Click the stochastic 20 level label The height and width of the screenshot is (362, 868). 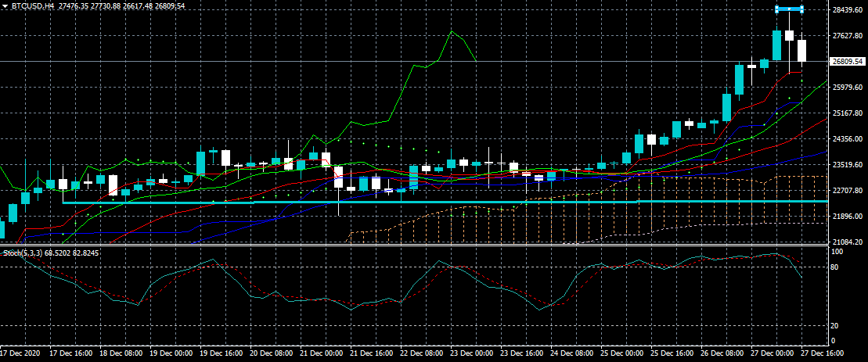(834, 325)
